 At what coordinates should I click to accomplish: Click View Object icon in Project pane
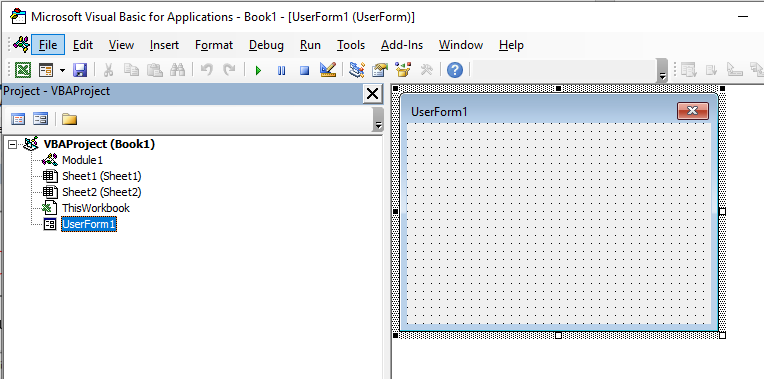coord(40,119)
